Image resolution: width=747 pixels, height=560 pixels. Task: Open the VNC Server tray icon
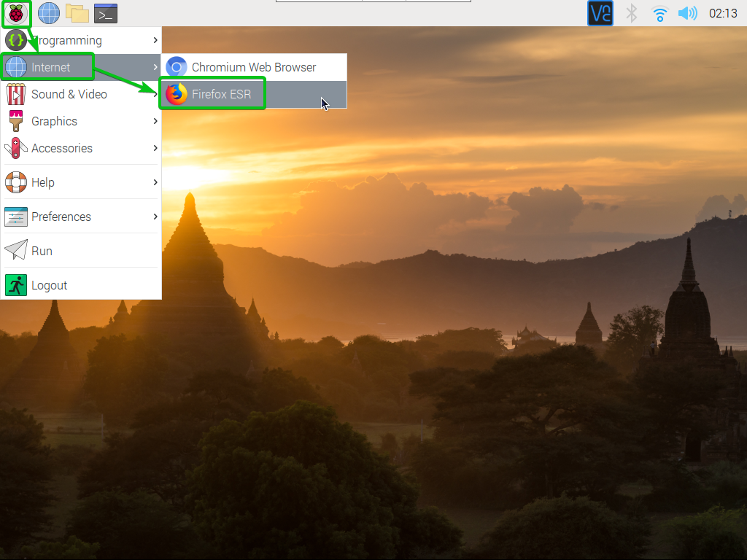click(x=600, y=13)
